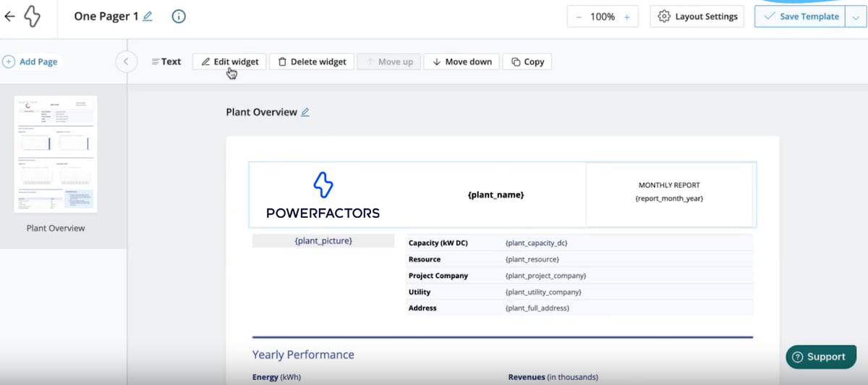Copy the selected widget
Image resolution: width=868 pixels, height=385 pixels.
pos(527,62)
